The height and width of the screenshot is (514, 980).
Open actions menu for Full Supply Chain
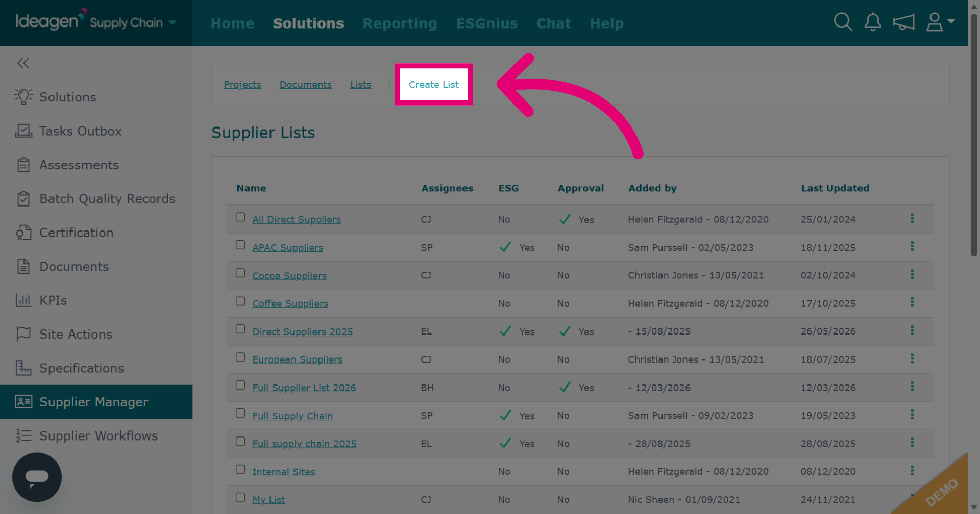[x=912, y=415]
